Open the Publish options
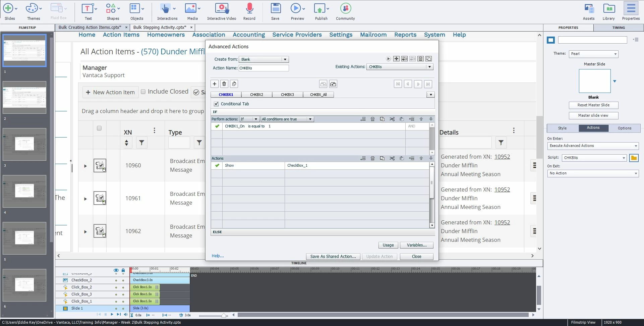644x326 pixels. coord(321,12)
